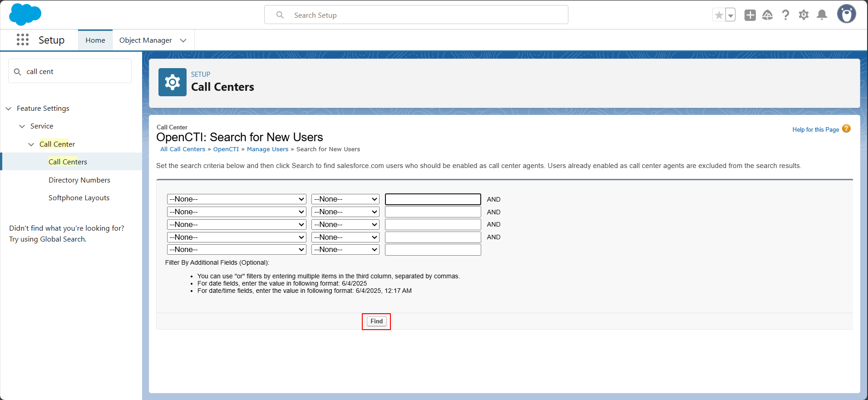Screen dimensions: 868x400
Task: Open the second row operator dropdown
Action: (345, 212)
